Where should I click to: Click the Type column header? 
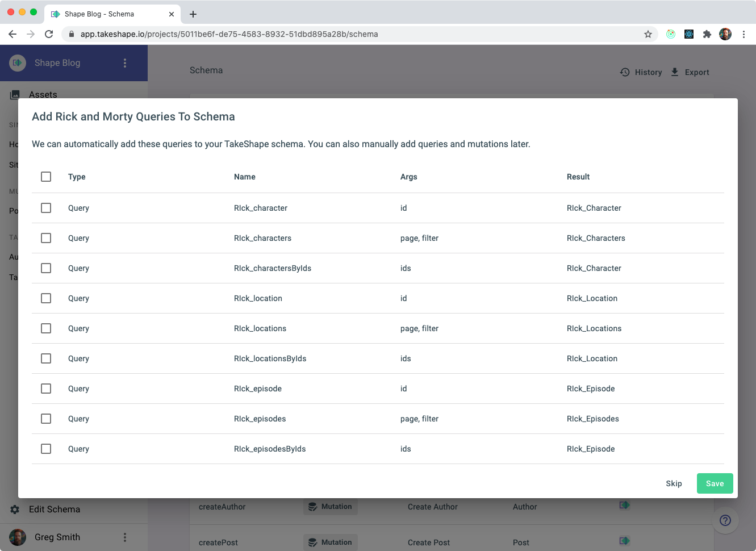coord(77,177)
